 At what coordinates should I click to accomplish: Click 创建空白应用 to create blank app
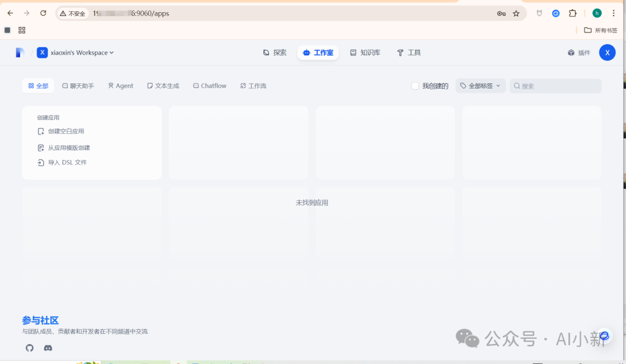click(x=65, y=131)
